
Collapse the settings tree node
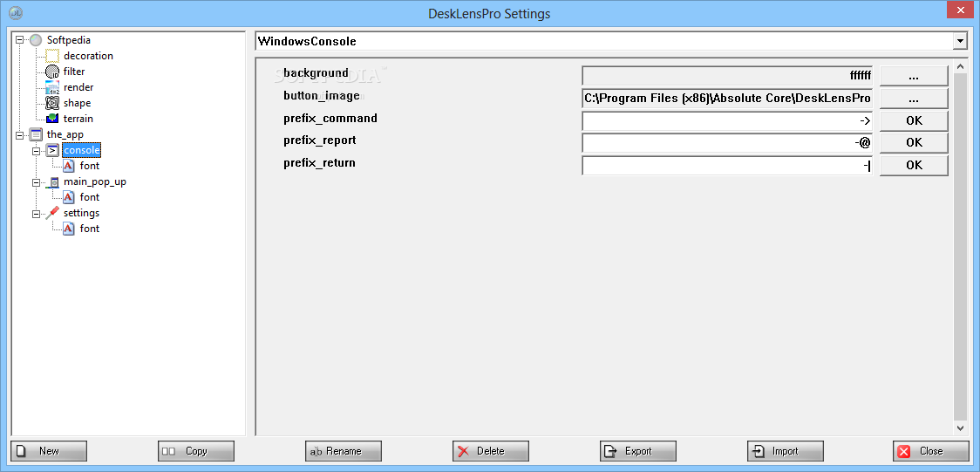37,213
